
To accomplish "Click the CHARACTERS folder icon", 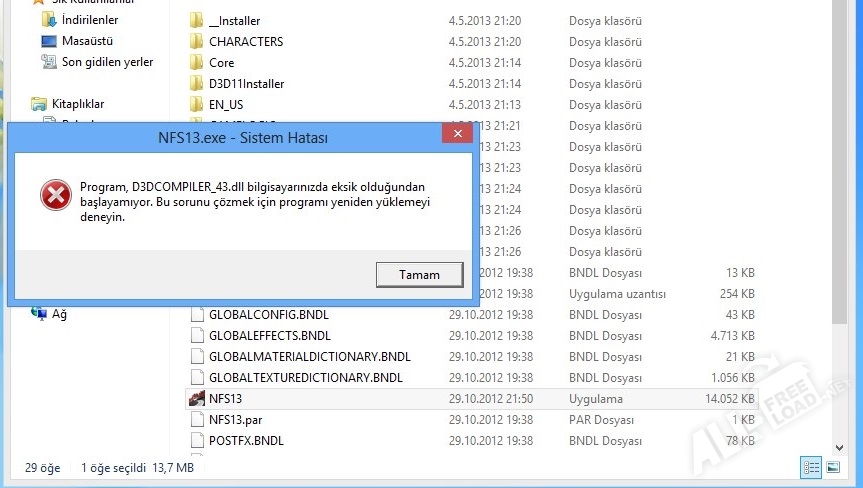I will 197,42.
